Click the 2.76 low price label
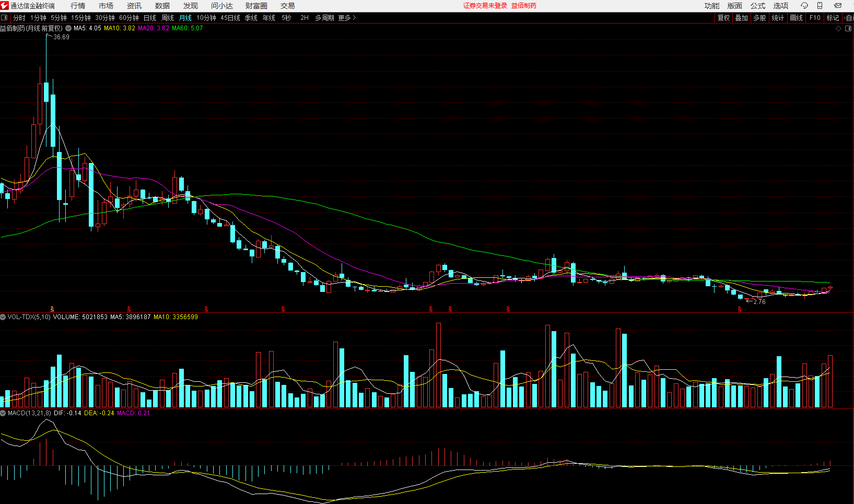The height and width of the screenshot is (504, 854). pos(759,302)
